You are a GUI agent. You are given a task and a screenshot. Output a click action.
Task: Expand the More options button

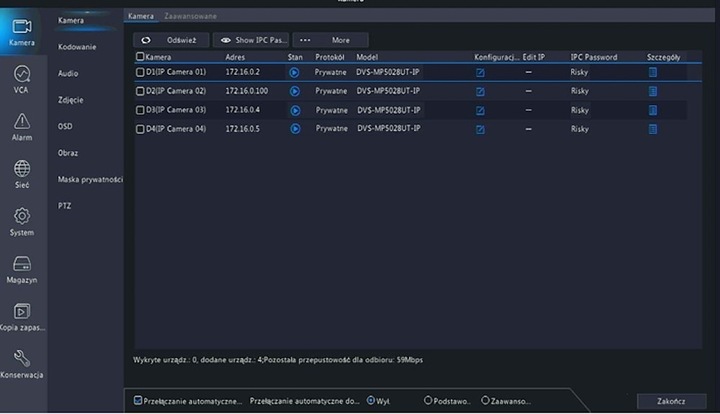click(x=330, y=40)
